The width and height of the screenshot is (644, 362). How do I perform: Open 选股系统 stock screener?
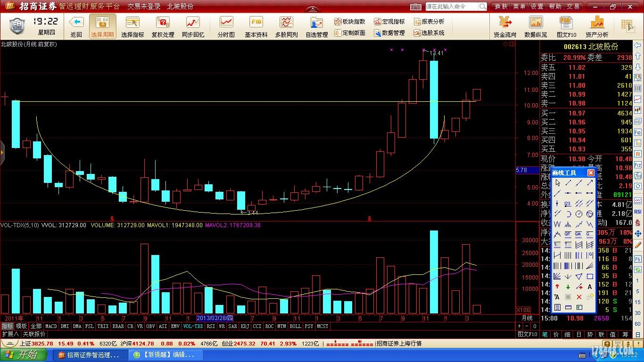click(x=429, y=33)
